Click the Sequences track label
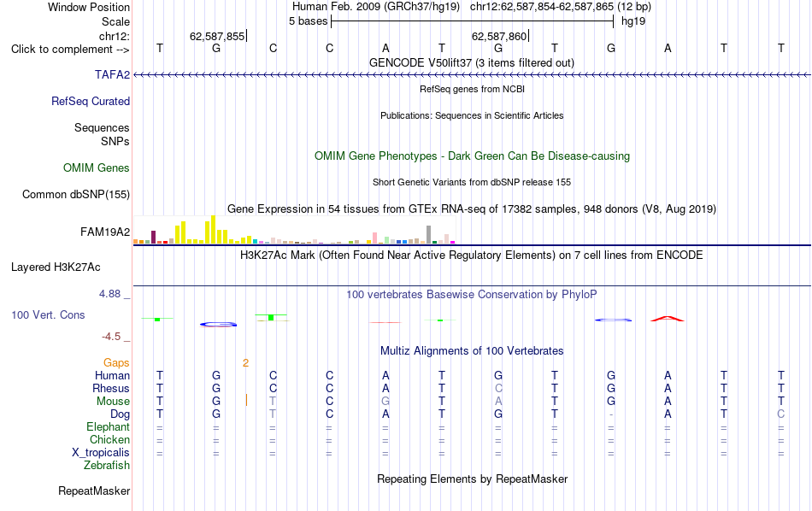 102,128
